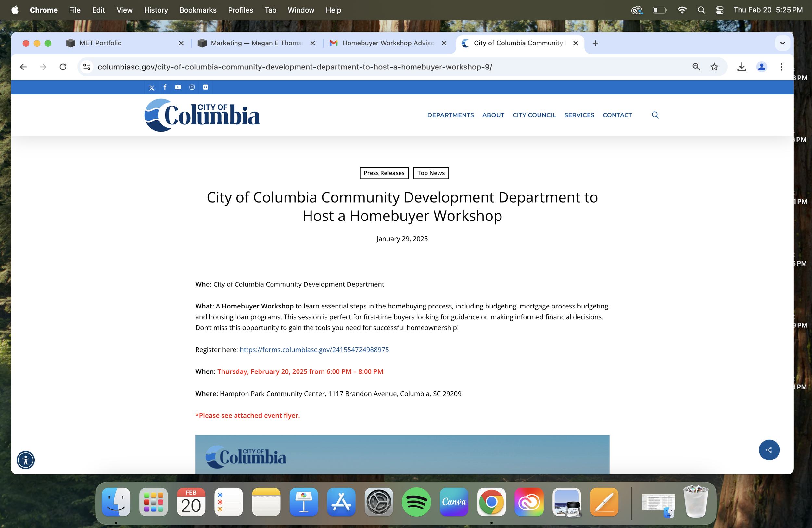Open the Departments navigation menu
The image size is (812, 528).
(x=450, y=115)
